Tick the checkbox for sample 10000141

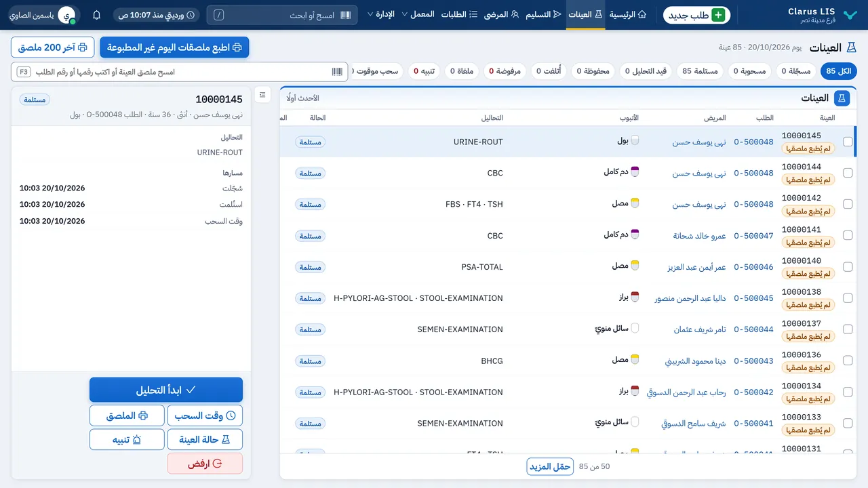coord(848,235)
